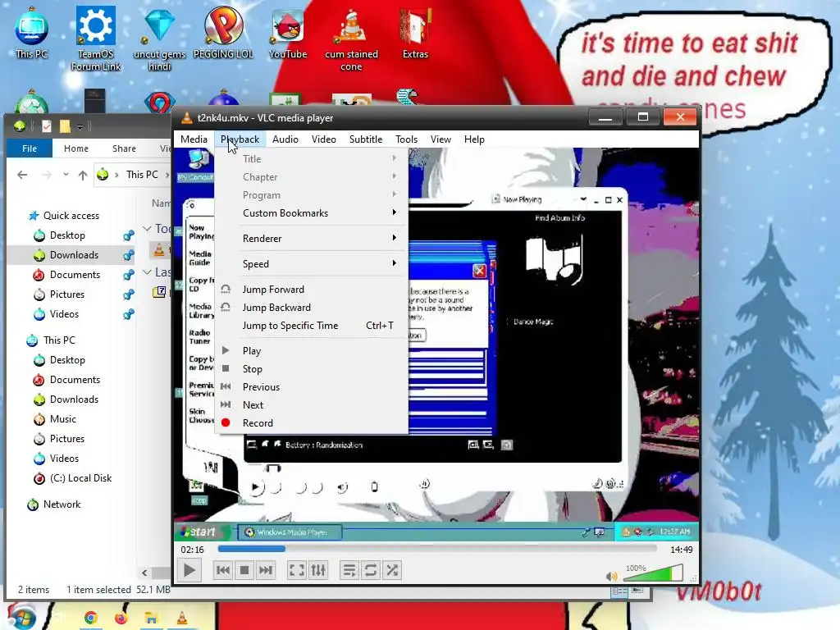Open File Explorer taskbar icon
This screenshot has width=840, height=630.
pyautogui.click(x=151, y=619)
